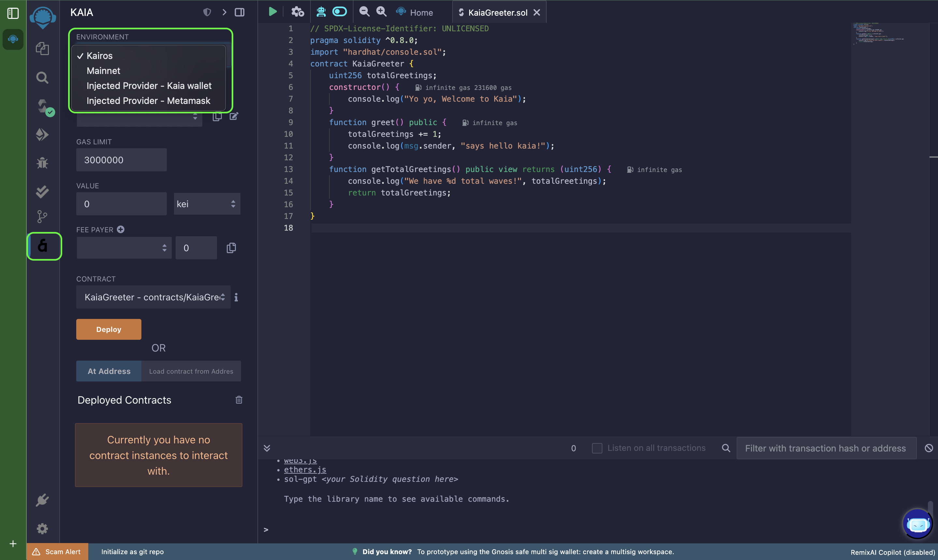Enable Listen on all transactions checkbox
The height and width of the screenshot is (560, 938).
point(597,448)
